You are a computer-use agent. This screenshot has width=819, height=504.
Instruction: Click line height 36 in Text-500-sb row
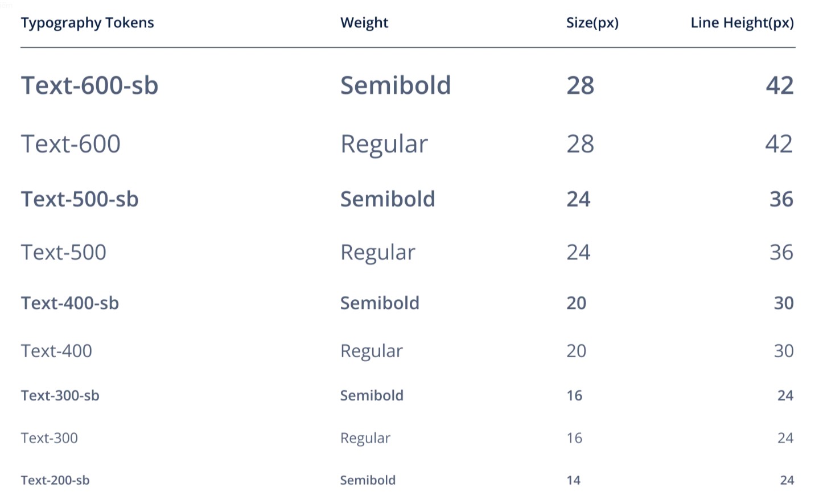point(781,199)
